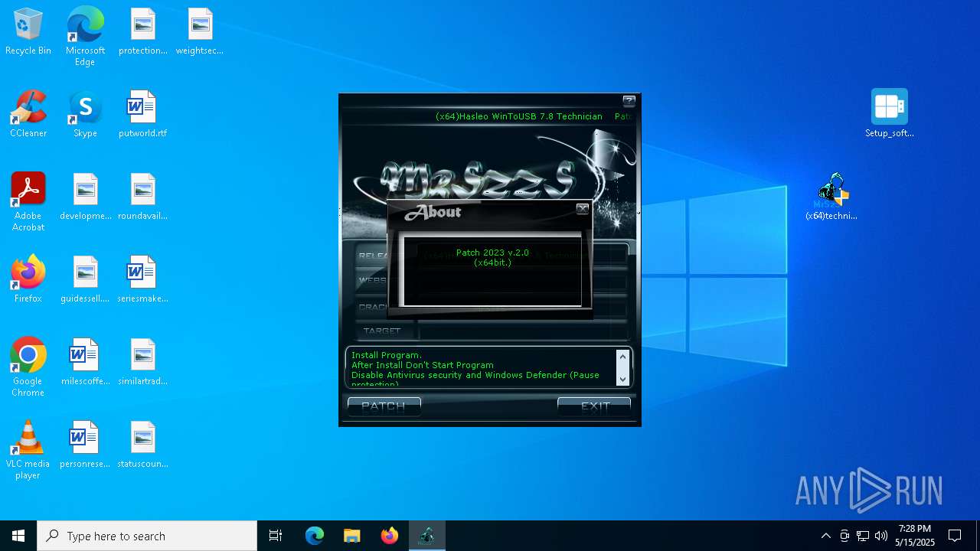This screenshot has width=980, height=551.
Task: Open the Firefox desktop shortcut
Action: pos(28,279)
